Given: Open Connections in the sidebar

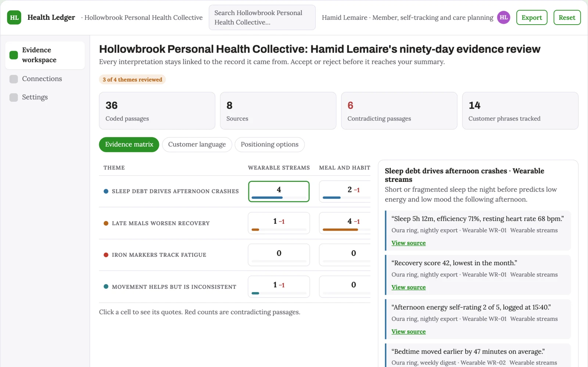Looking at the screenshot, I should click(x=45, y=79).
